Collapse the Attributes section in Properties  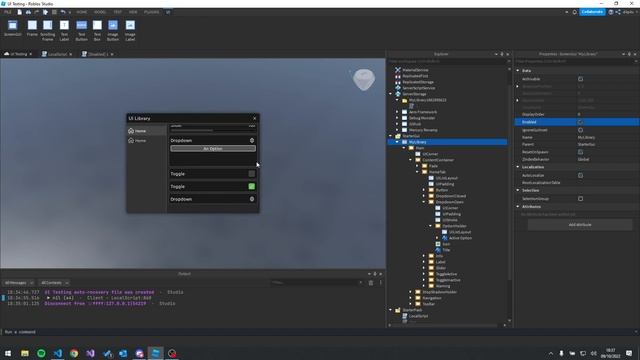tap(518, 207)
